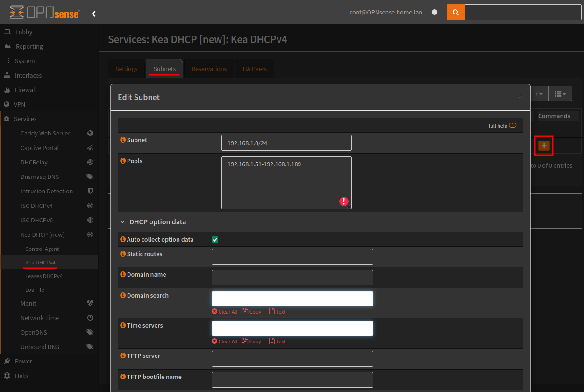Switch to the HA Peers tab
584x392 pixels.
[x=255, y=69]
